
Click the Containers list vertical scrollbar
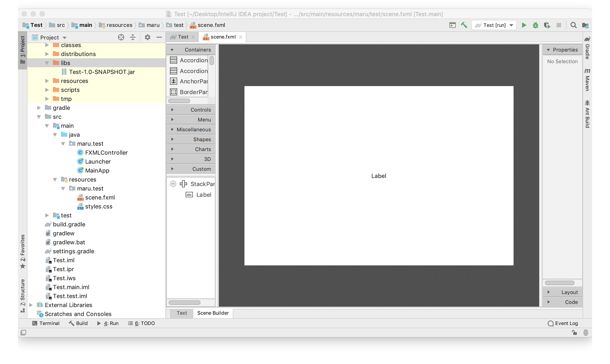coord(212,60)
